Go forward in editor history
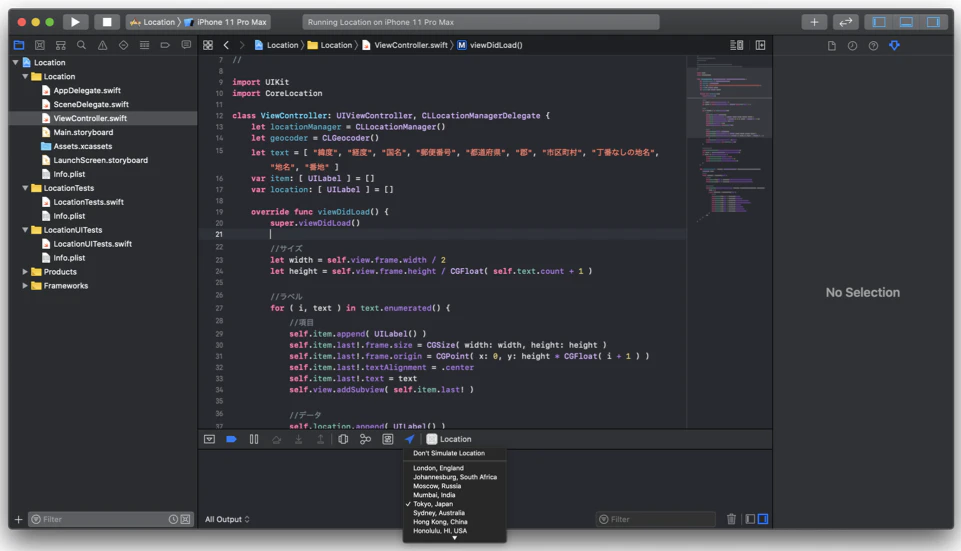The width and height of the screenshot is (961, 551). click(x=241, y=45)
